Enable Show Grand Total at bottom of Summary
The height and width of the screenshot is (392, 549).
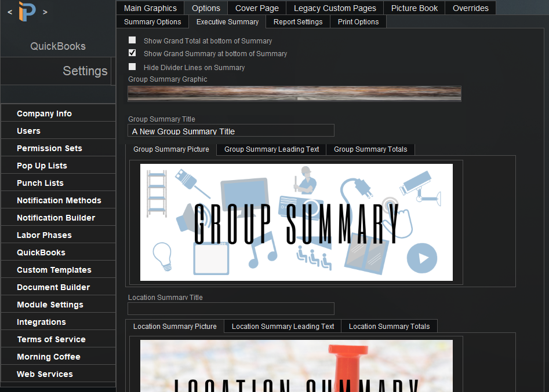(x=132, y=40)
